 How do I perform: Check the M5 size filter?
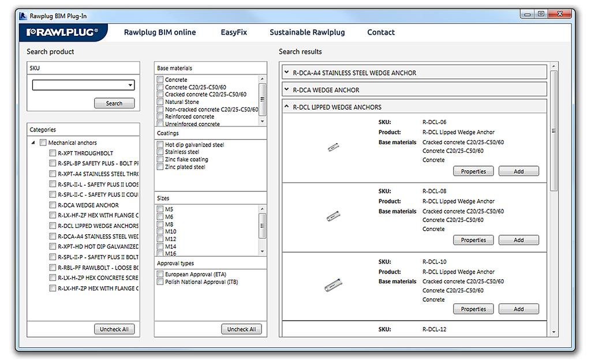tap(160, 209)
